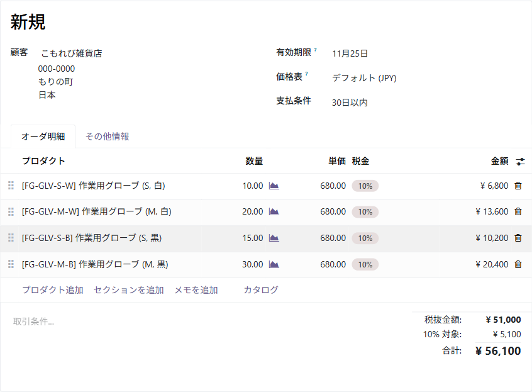Image resolution: width=532 pixels, height=392 pixels.
Task: Click 10% tax tag on FG-GLV-S-B row
Action: (x=365, y=238)
